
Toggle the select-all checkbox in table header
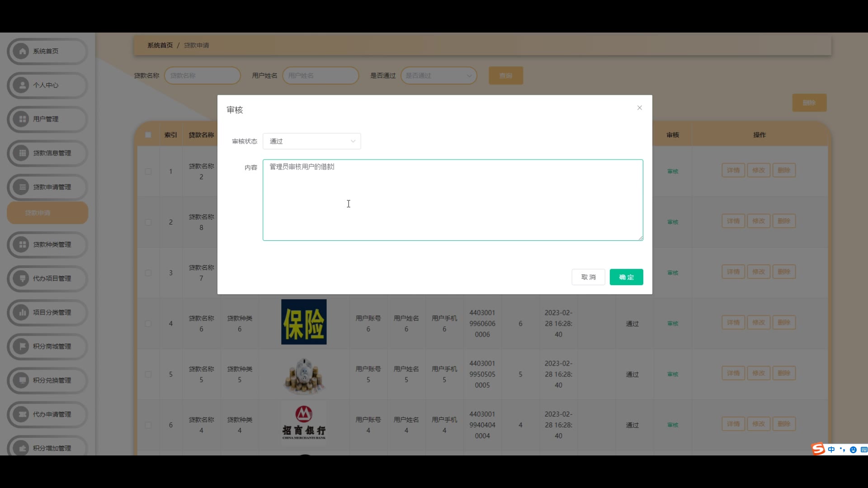click(x=148, y=135)
